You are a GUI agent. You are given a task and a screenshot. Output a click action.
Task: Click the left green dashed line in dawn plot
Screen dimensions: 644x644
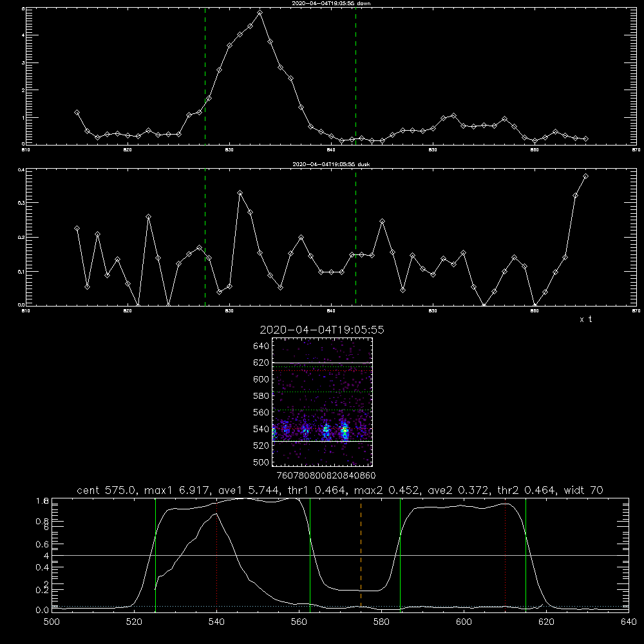pos(205,76)
